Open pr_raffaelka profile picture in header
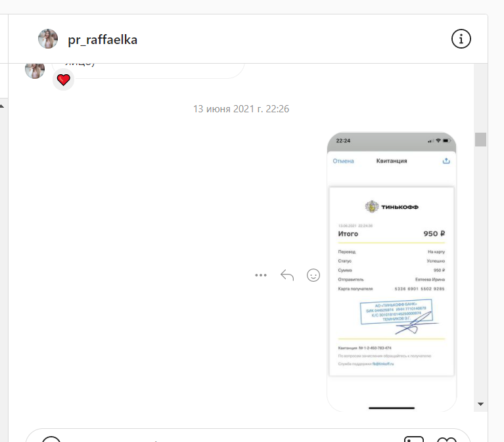This screenshot has width=504, height=442. pos(48,39)
